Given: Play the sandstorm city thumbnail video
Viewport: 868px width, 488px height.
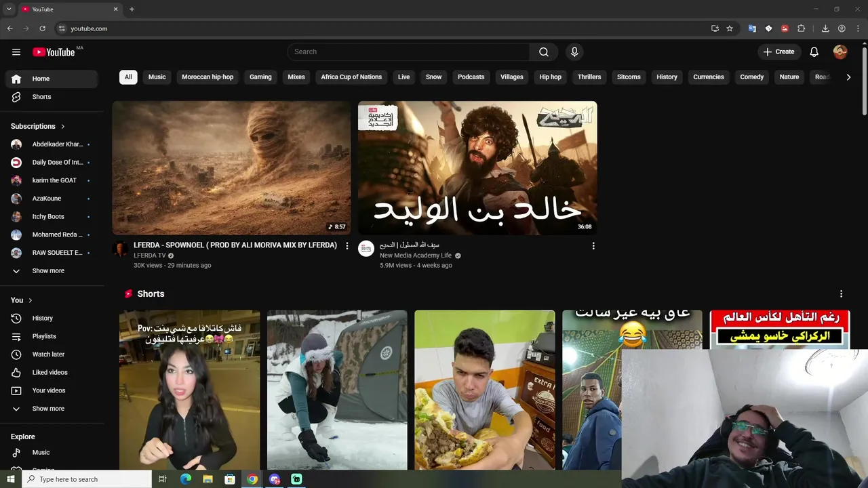Looking at the screenshot, I should (x=231, y=168).
